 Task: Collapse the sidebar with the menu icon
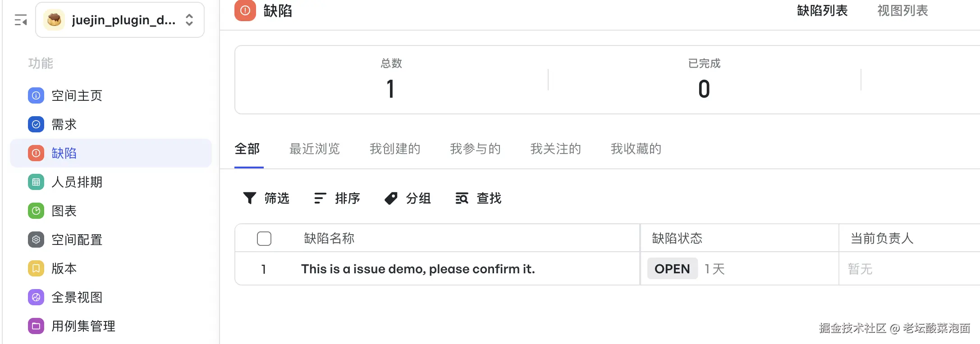pos(21,20)
